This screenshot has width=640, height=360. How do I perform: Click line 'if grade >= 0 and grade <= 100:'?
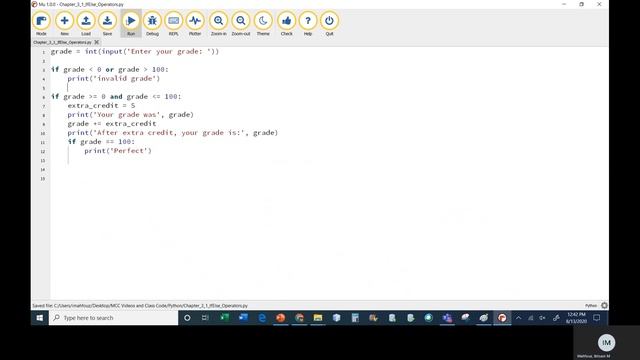(x=116, y=97)
